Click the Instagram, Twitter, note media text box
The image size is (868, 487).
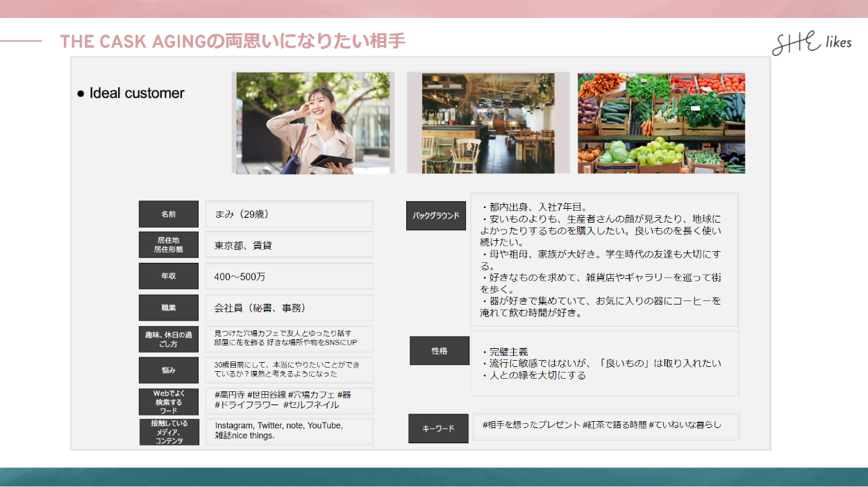290,431
